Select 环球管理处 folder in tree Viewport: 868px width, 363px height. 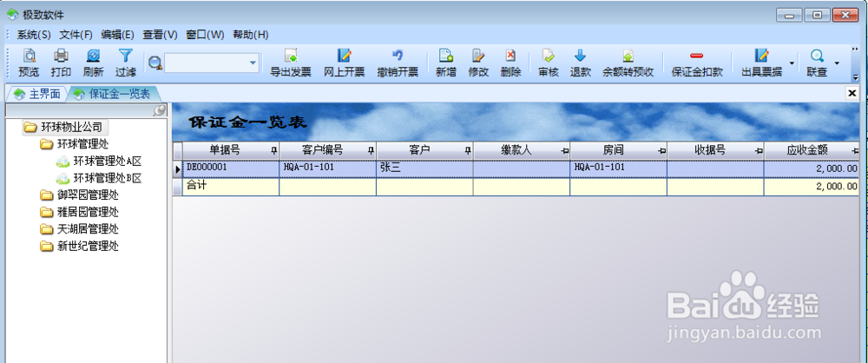click(74, 145)
